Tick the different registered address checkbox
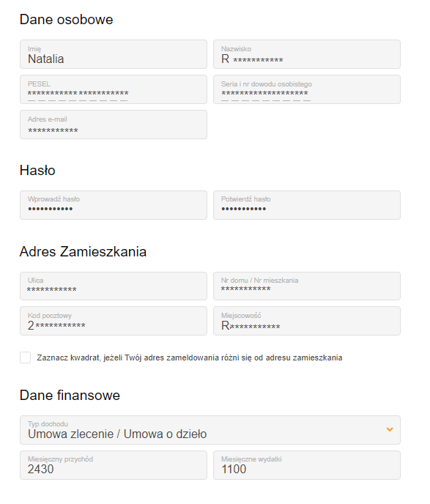This screenshot has height=504, width=430. tap(26, 357)
